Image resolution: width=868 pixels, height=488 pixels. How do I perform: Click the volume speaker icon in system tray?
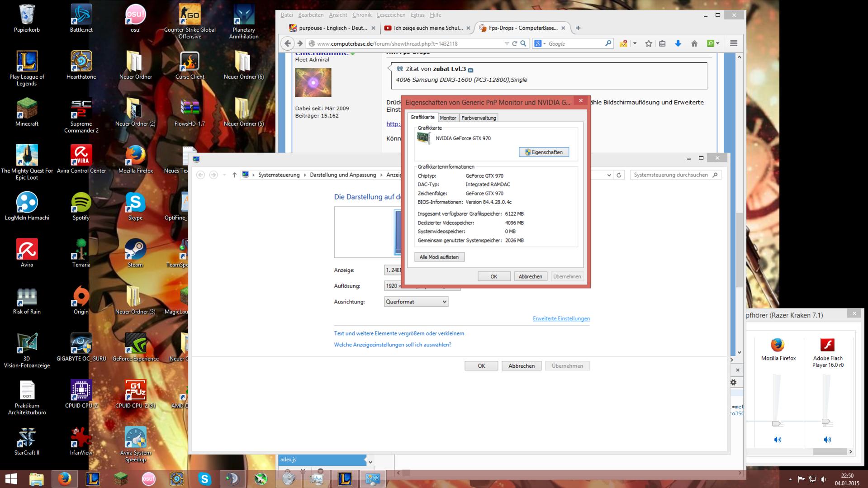tap(823, 479)
